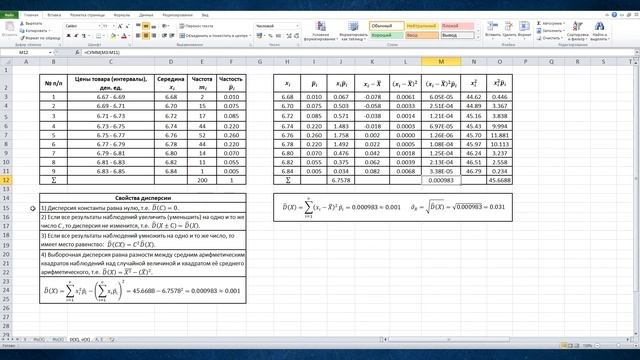Toggle Italic formatting

coord(76,36)
